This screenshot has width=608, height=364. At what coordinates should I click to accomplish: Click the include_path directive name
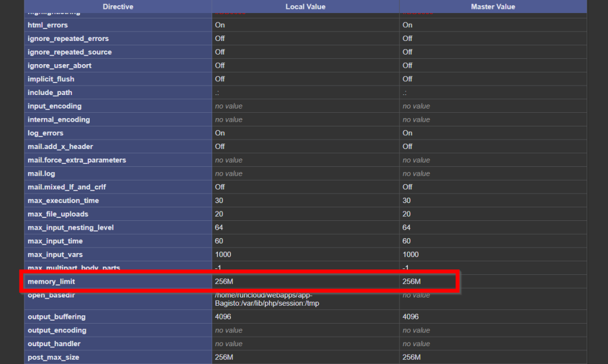click(51, 92)
